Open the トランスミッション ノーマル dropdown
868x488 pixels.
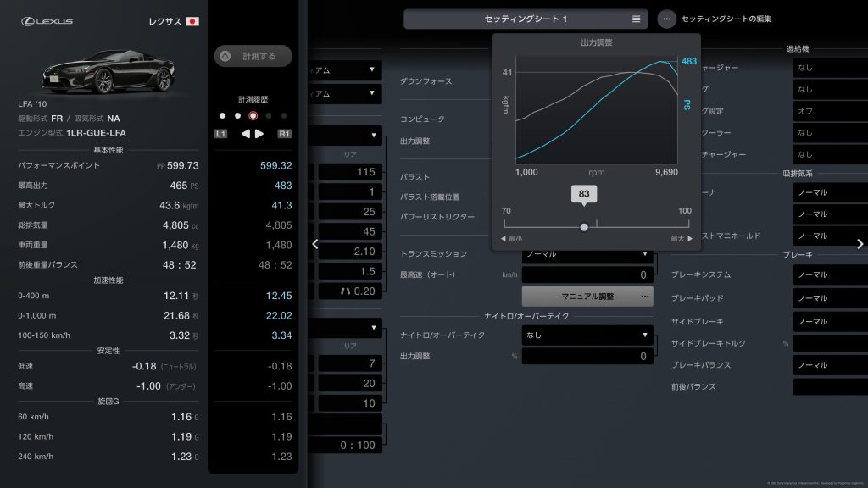(587, 254)
